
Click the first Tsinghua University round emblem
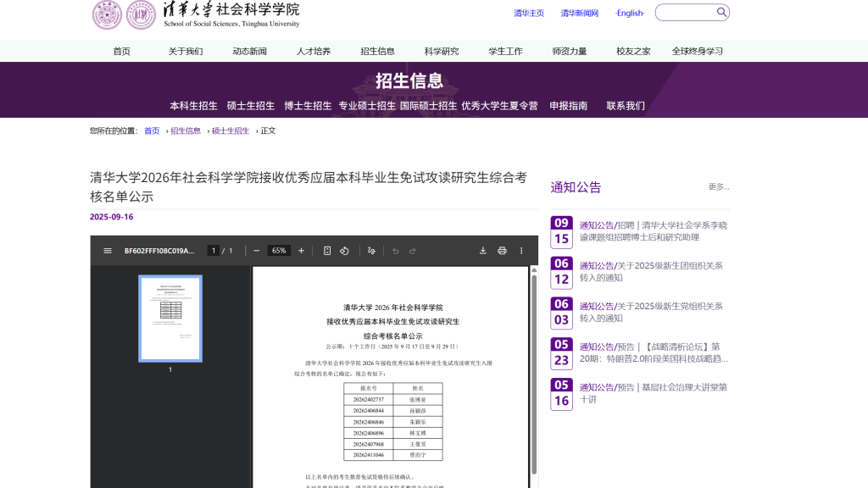pyautogui.click(x=107, y=15)
